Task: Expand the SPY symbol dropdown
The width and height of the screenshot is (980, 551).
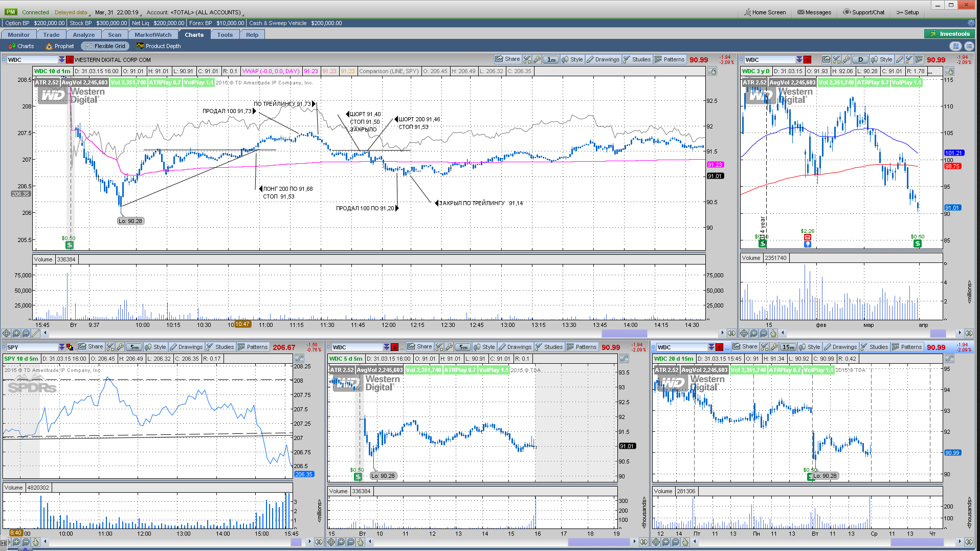Action: click(62, 347)
